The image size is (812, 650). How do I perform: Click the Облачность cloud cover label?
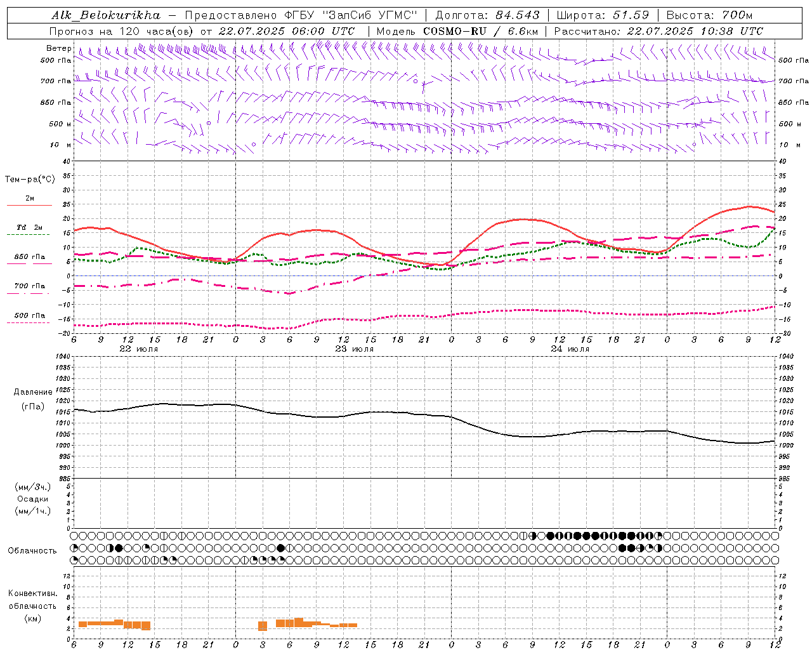[32, 551]
